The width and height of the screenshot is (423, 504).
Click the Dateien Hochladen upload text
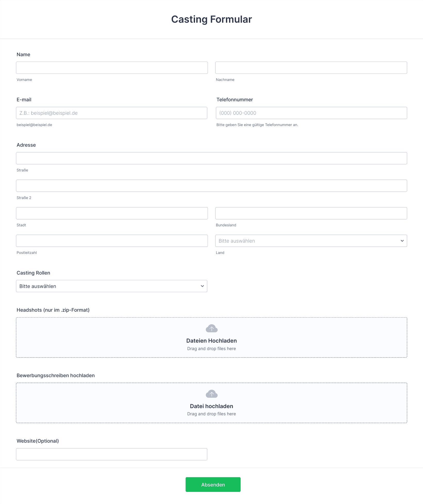coord(212,341)
